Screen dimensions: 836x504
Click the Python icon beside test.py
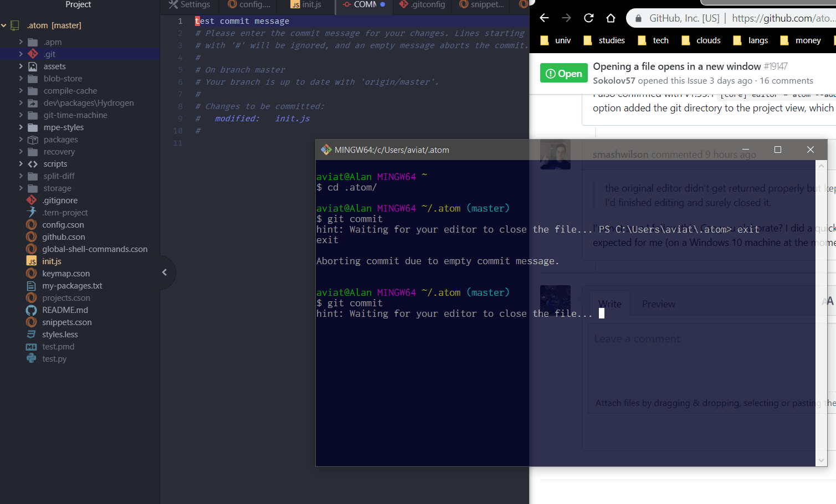click(x=32, y=359)
